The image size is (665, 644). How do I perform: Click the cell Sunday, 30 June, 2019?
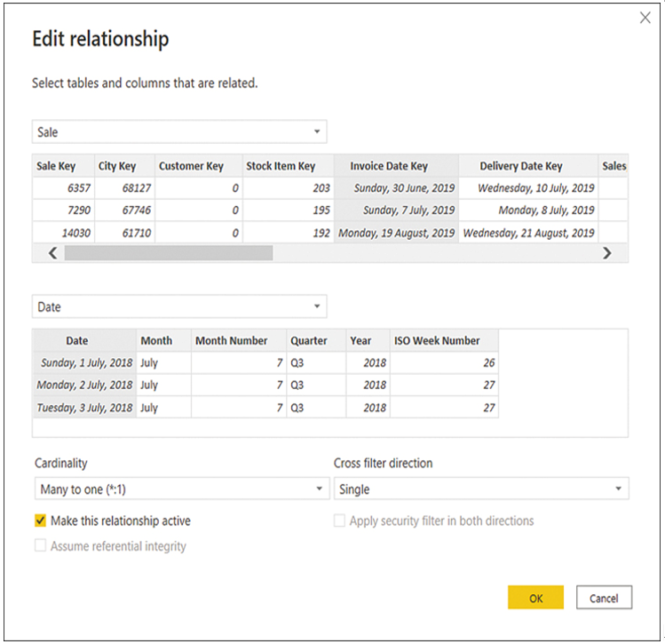tap(396, 188)
